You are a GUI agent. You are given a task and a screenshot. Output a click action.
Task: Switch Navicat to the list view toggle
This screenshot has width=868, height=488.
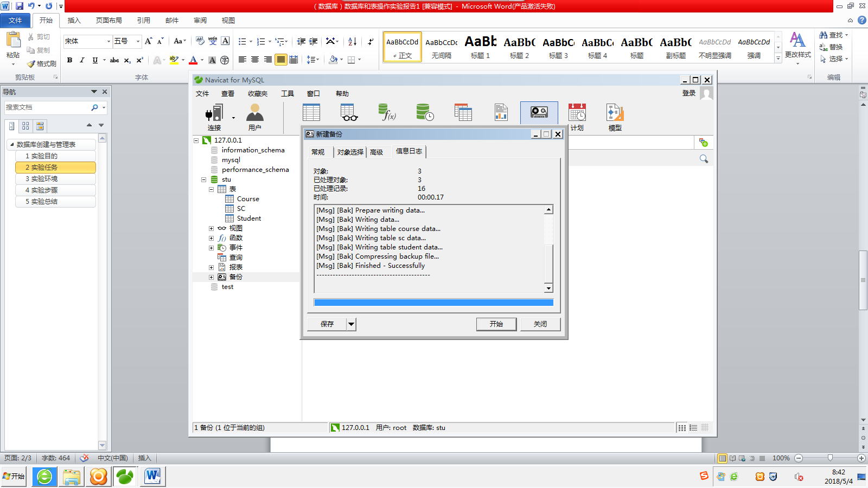pos(682,428)
